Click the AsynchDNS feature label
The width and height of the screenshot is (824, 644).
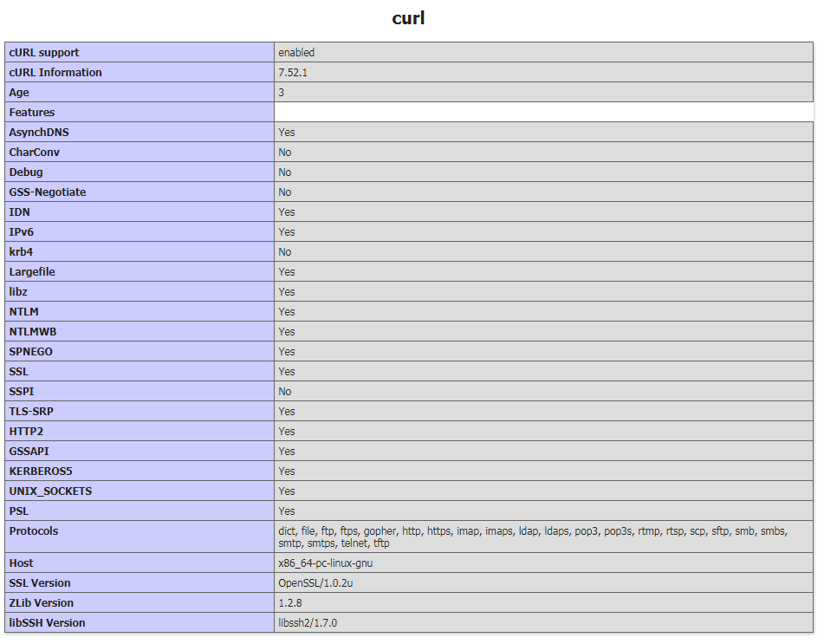pyautogui.click(x=39, y=133)
